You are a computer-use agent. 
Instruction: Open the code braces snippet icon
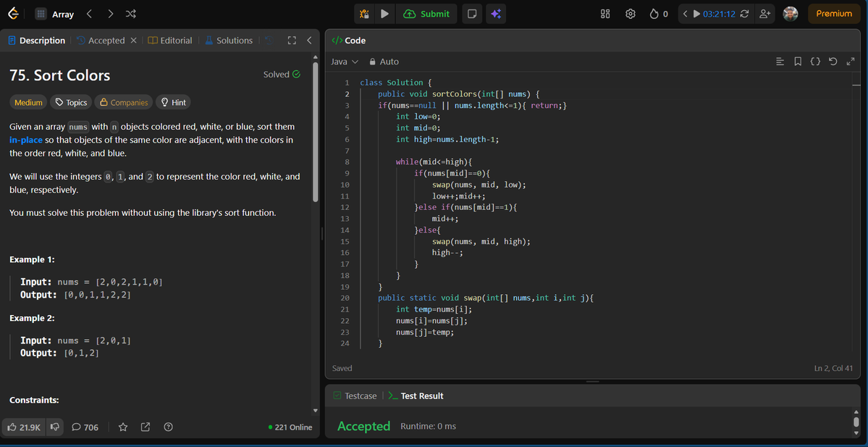tap(815, 62)
